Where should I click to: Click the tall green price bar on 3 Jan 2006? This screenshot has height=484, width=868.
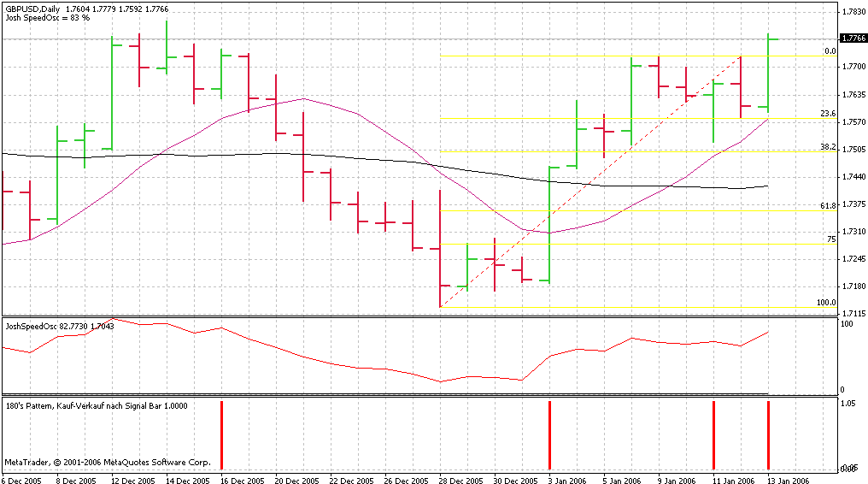coord(549,224)
